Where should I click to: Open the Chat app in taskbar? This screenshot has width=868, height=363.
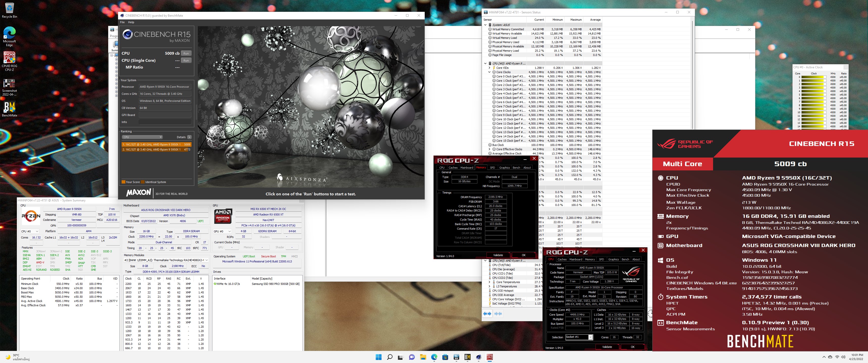coord(412,357)
